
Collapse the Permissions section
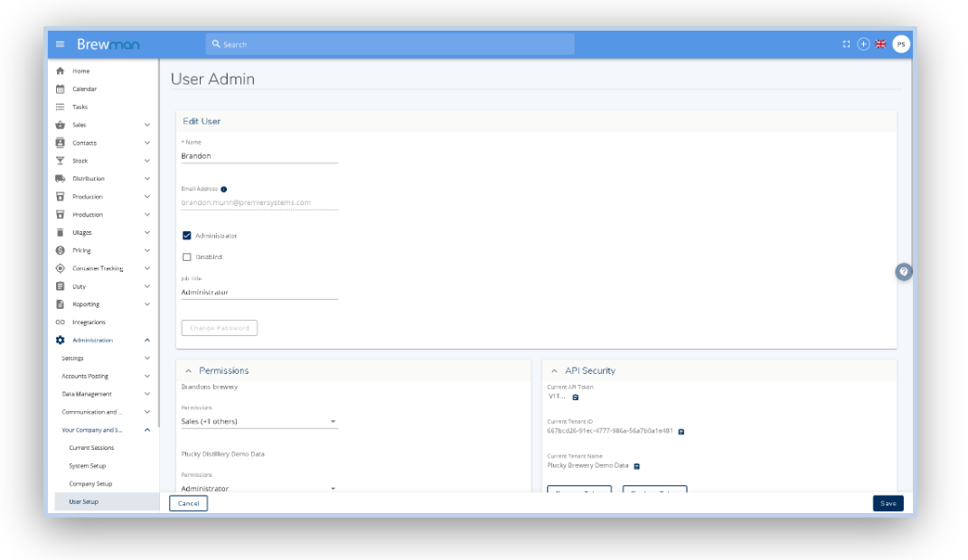[189, 370]
